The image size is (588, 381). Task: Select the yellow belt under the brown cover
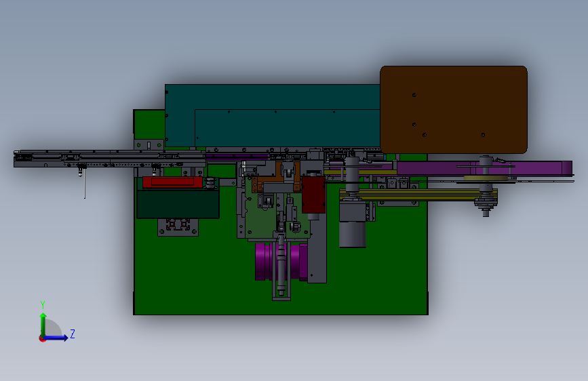[x=418, y=195]
